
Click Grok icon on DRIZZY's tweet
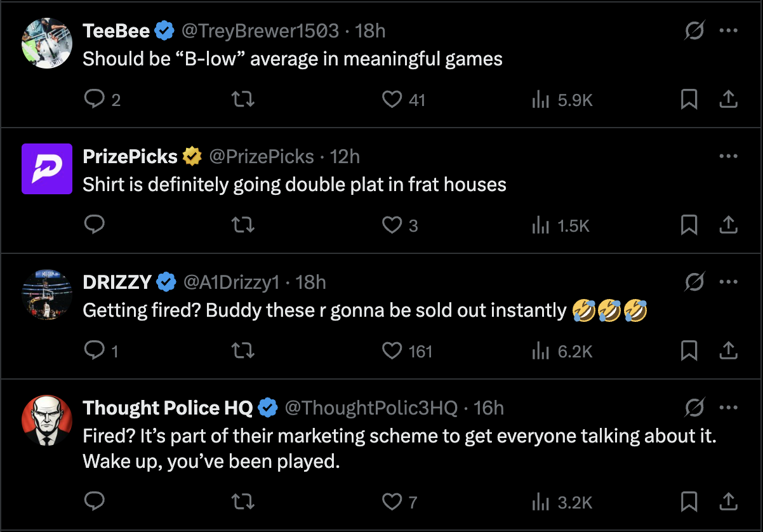(694, 282)
